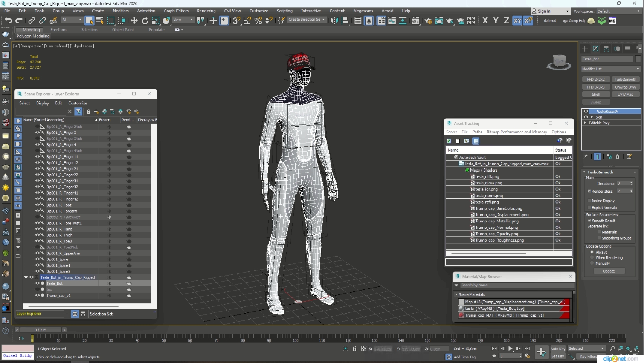Screen dimensions: 644x363
Task: Open Rendered Frame Window icon
Action: point(439,20)
